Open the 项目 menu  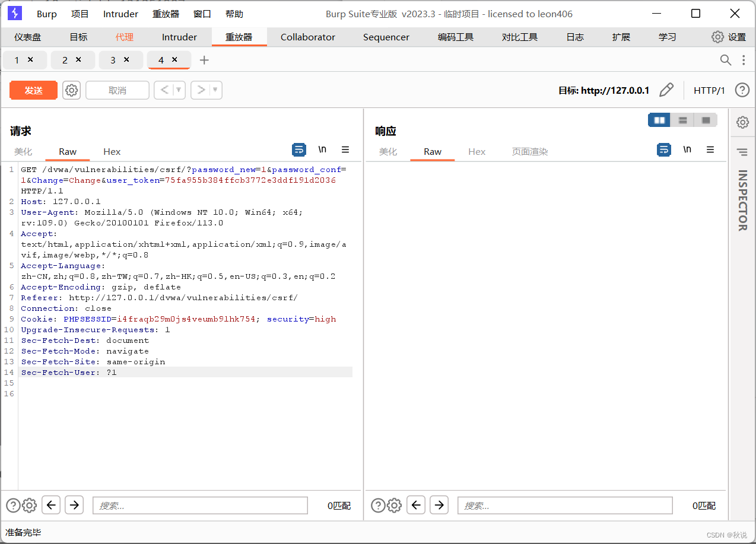point(80,14)
